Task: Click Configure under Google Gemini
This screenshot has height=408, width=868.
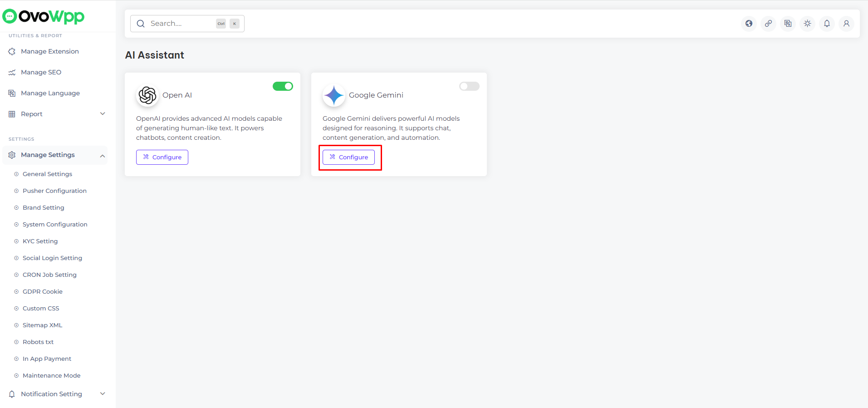Action: [x=348, y=157]
